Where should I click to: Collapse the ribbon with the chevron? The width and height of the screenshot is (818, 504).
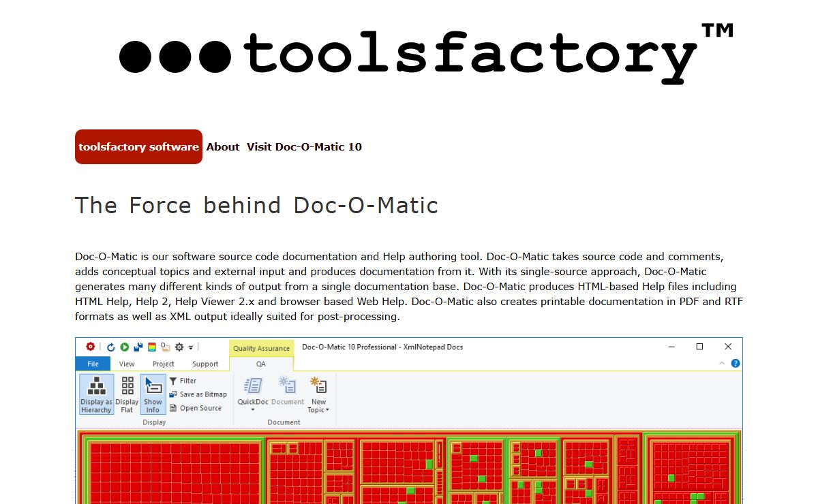(723, 364)
